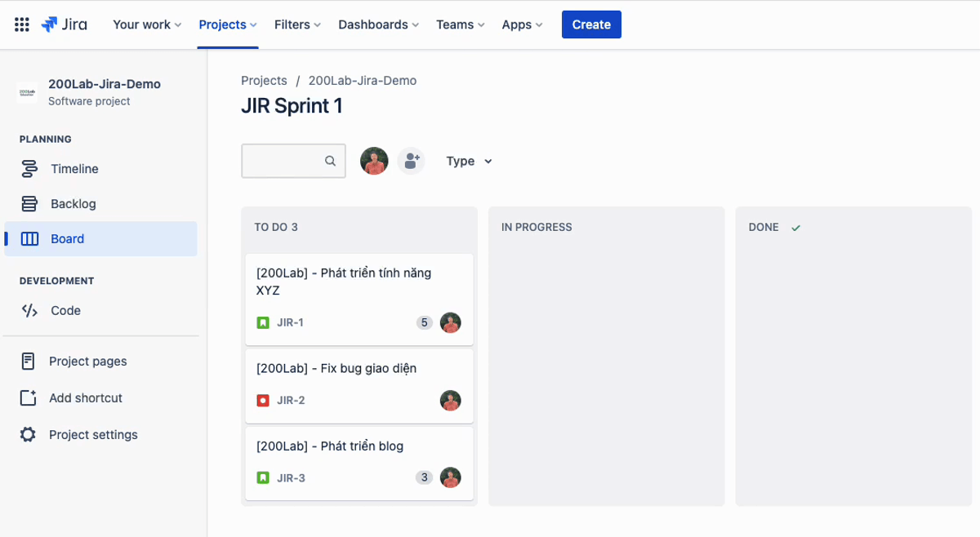The height and width of the screenshot is (537, 980).
Task: Click the Project pages document icon
Action: pyautogui.click(x=28, y=361)
